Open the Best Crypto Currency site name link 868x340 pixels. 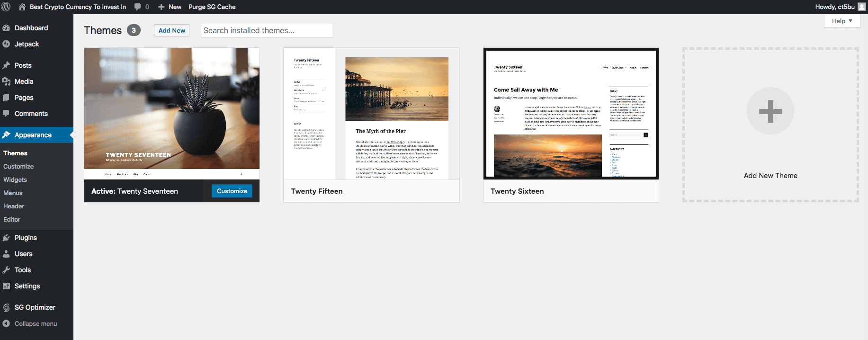[78, 7]
